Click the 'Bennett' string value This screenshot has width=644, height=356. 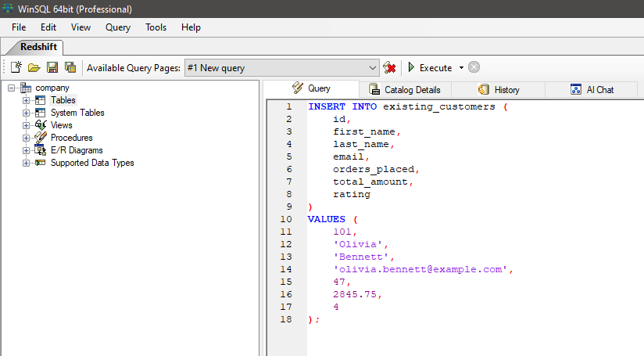(361, 257)
